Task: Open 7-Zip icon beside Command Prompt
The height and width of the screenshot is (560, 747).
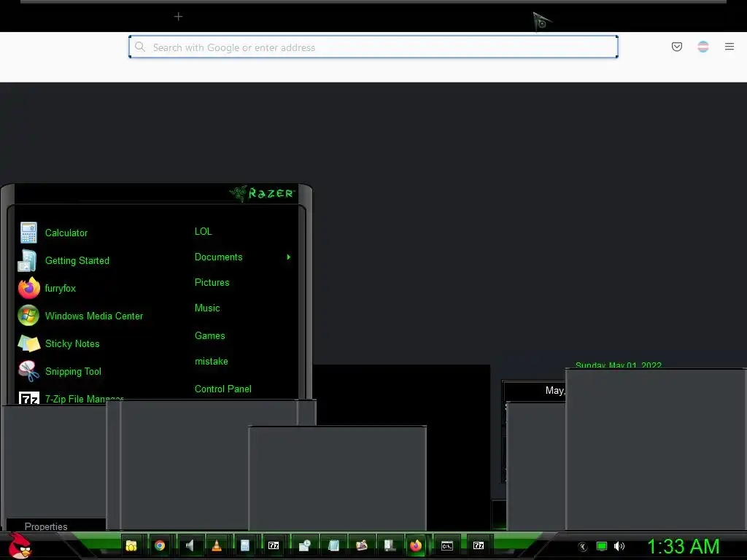Action: tap(479, 545)
